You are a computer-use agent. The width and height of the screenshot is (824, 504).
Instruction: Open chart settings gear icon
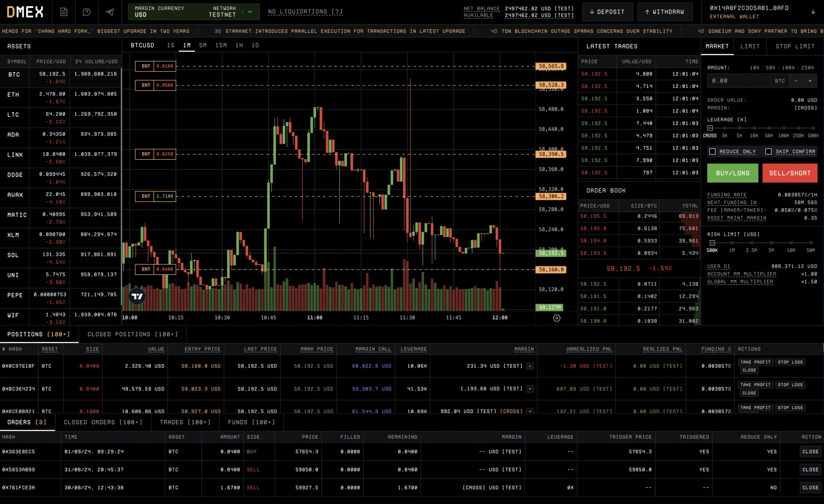pyautogui.click(x=557, y=318)
